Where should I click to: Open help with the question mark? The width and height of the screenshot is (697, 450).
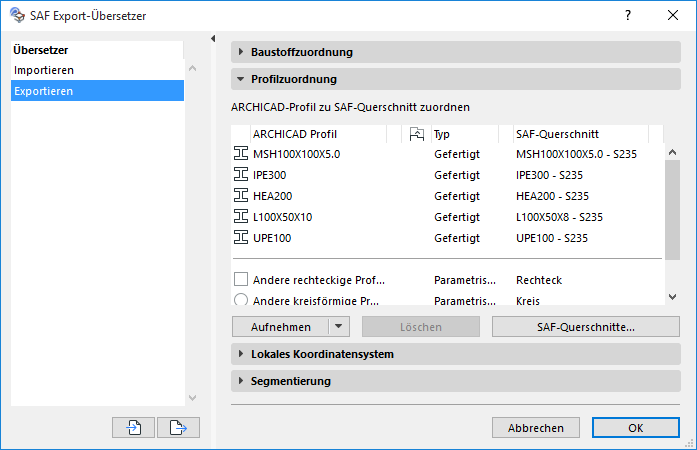pyautogui.click(x=628, y=15)
